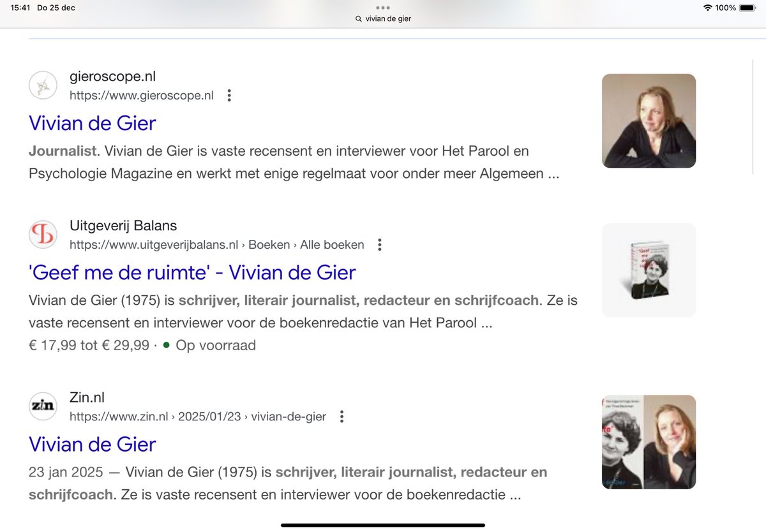
Task: Open the gieroscope.nl site favicon
Action: tap(43, 85)
